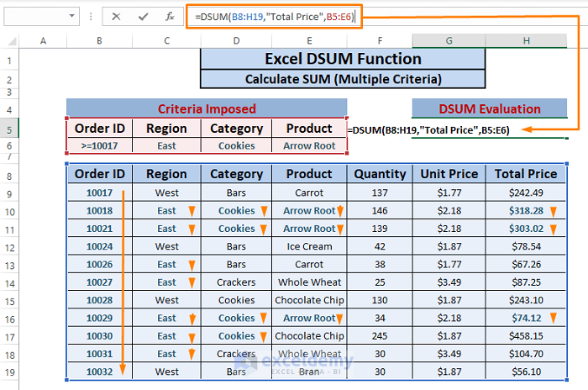Click the in-cell DSUM formula in row 5
Screen dimensions: 588x390
pyautogui.click(x=428, y=130)
